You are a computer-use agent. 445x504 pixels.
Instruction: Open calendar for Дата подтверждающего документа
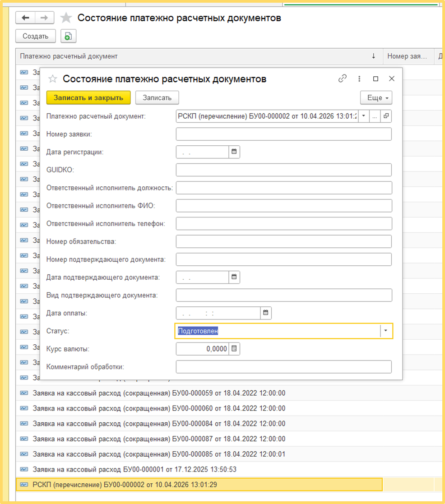click(x=234, y=277)
